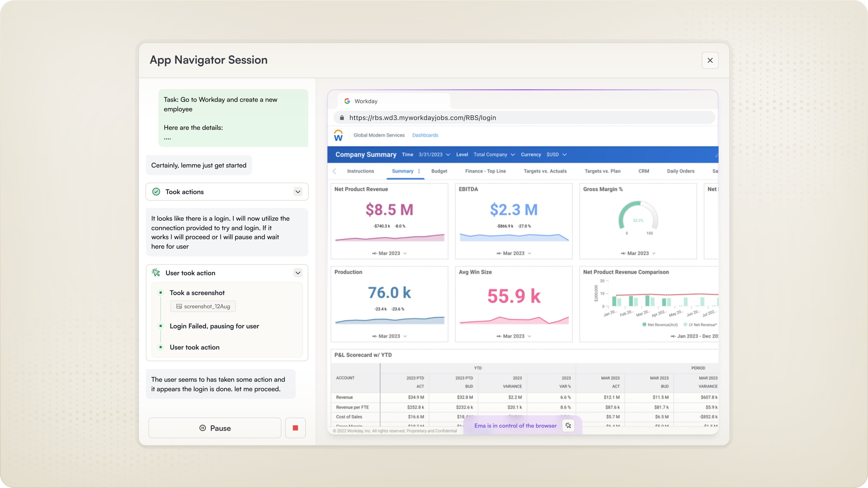Open Net Product Revenue Mar 2023 period selector
The height and width of the screenshot is (488, 868).
coord(389,253)
